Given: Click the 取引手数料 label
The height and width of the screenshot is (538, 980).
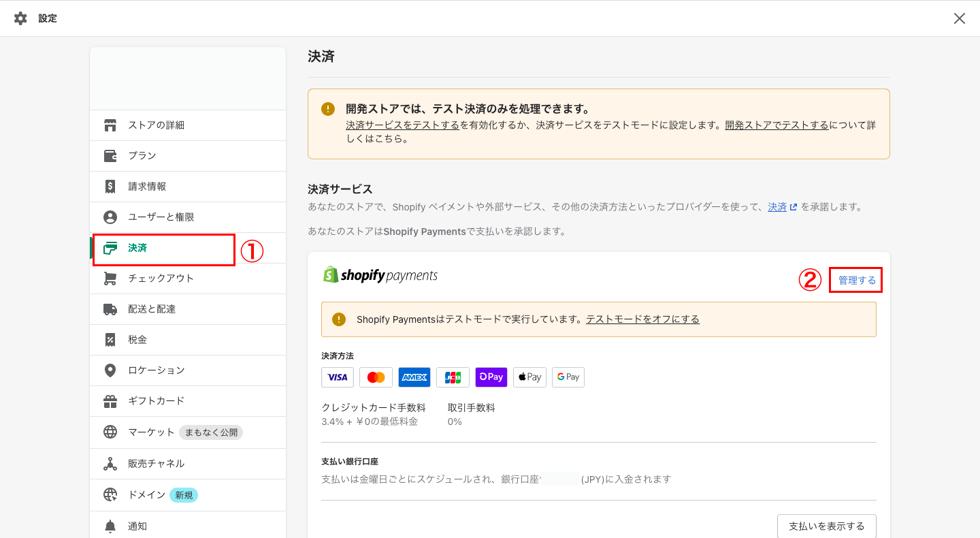Looking at the screenshot, I should pyautogui.click(x=472, y=408).
